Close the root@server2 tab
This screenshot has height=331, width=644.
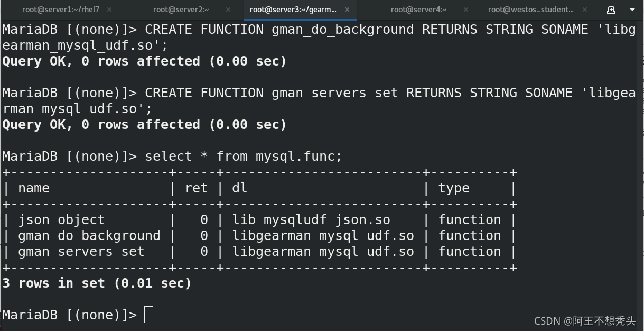[x=228, y=10]
